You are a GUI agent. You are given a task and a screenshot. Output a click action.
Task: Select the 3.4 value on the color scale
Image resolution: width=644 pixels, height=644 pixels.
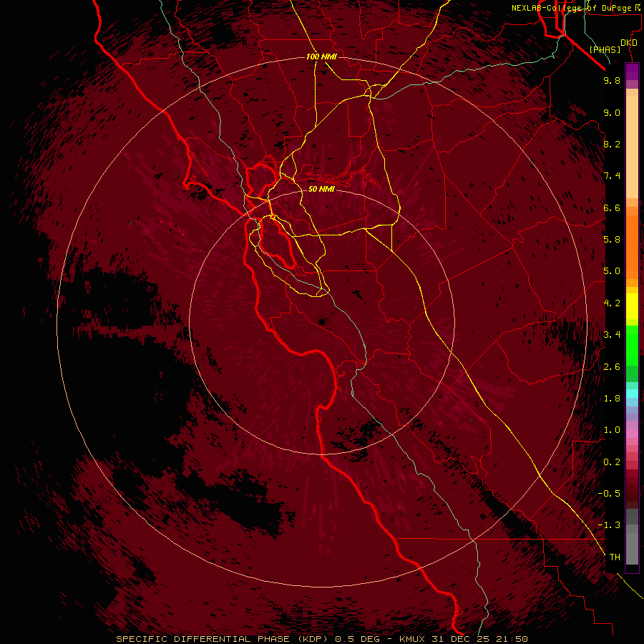coord(612,335)
